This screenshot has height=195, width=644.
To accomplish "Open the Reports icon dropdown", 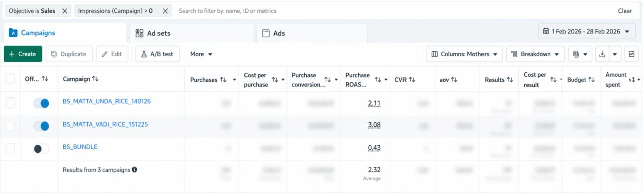I will click(x=580, y=54).
